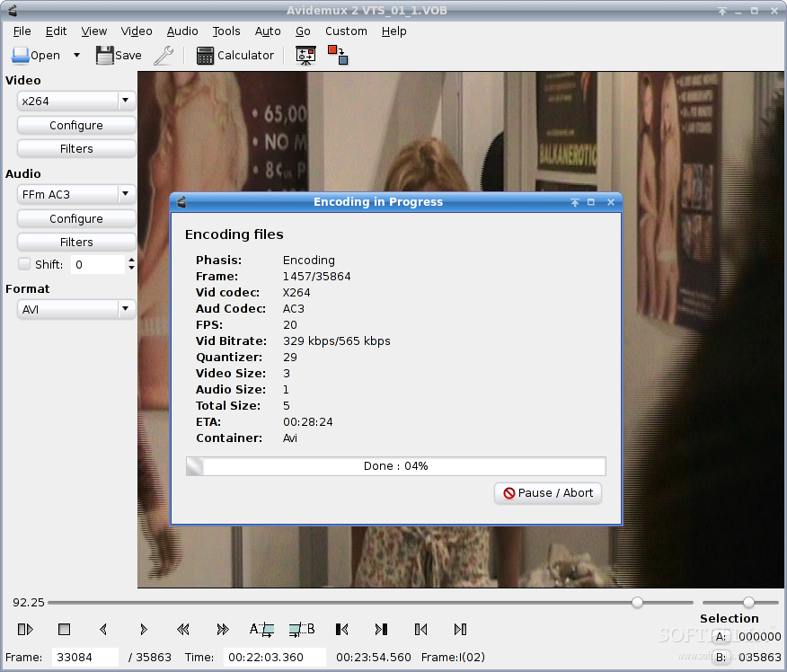The height and width of the screenshot is (672, 787).
Task: Set selection marker A icon
Action: [x=261, y=630]
